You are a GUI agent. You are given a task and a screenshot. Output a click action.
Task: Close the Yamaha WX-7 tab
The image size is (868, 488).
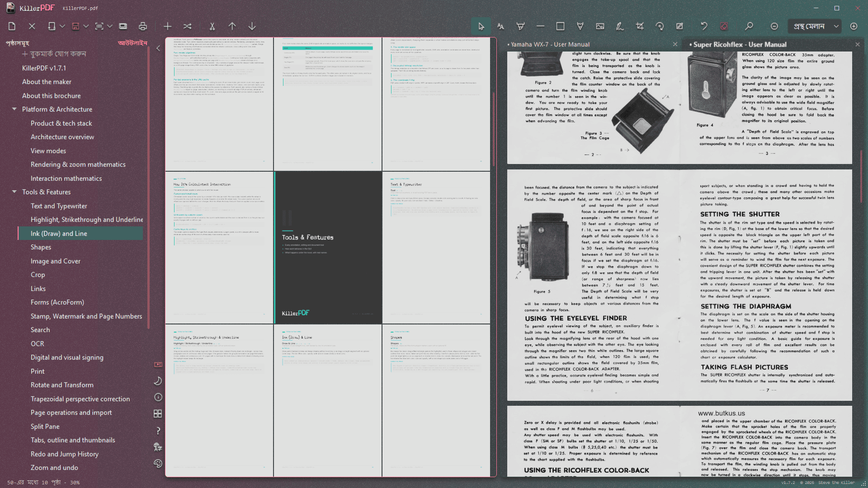(x=675, y=44)
